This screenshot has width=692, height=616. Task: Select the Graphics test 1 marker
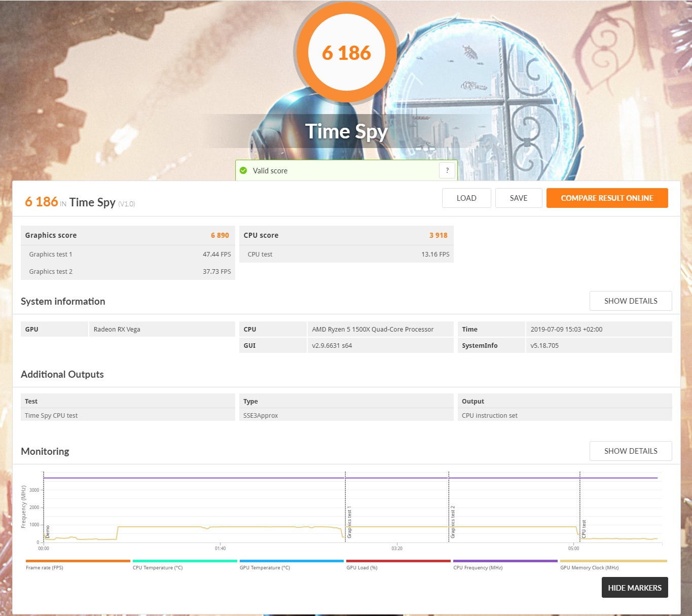point(349,522)
